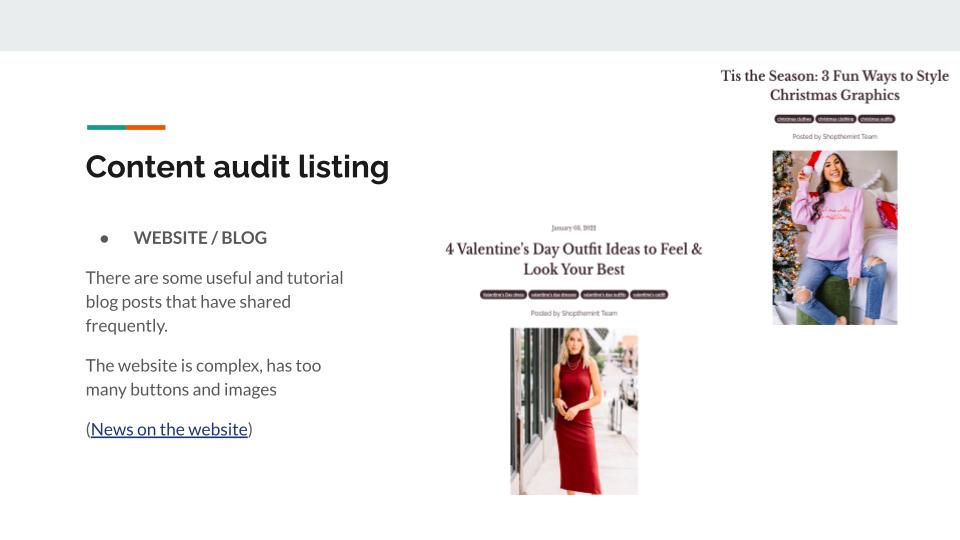Click the christmas outfits tag
960x540 pixels.
point(876,119)
